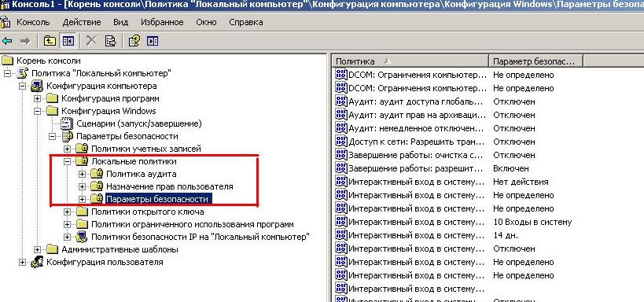644x302 pixels.
Task: Click the policy icon of 'Аудит: аудит доступа глобаль...' row
Action: point(341,101)
